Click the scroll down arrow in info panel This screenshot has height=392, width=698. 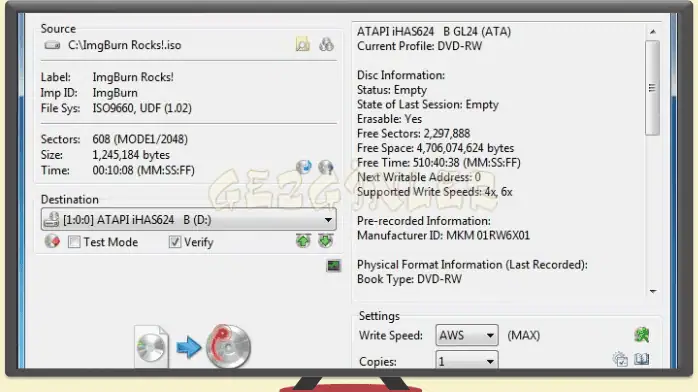653,291
